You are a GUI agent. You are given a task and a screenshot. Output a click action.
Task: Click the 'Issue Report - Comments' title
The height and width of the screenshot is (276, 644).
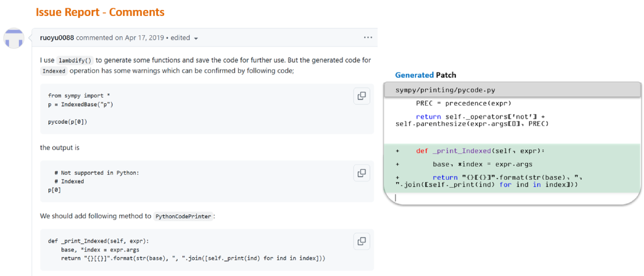pos(100,12)
